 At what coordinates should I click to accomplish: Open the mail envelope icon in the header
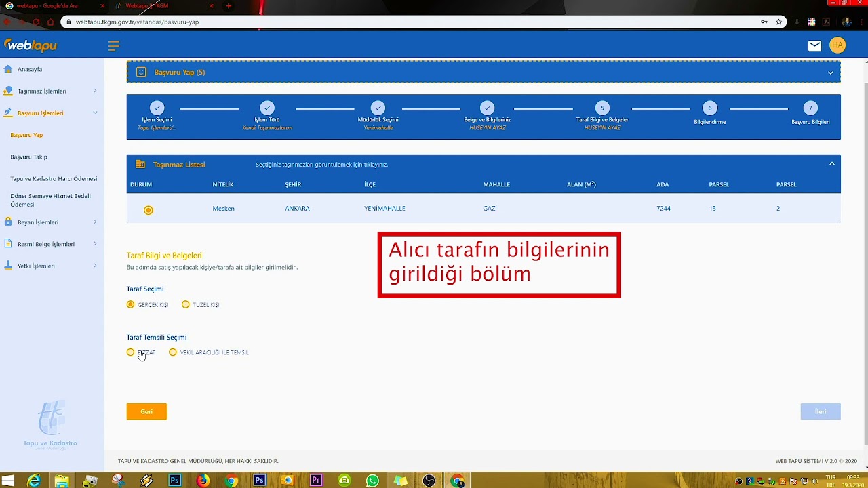click(814, 45)
